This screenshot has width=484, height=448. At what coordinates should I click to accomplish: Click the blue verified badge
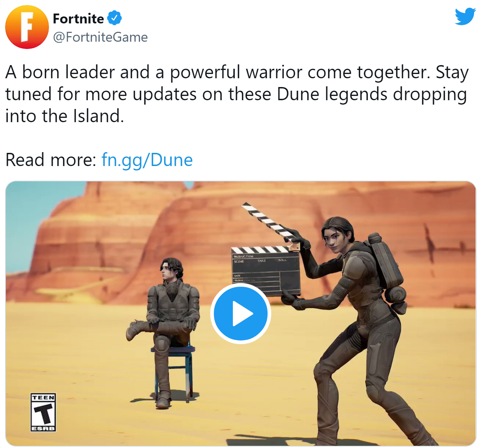pyautogui.click(x=114, y=18)
